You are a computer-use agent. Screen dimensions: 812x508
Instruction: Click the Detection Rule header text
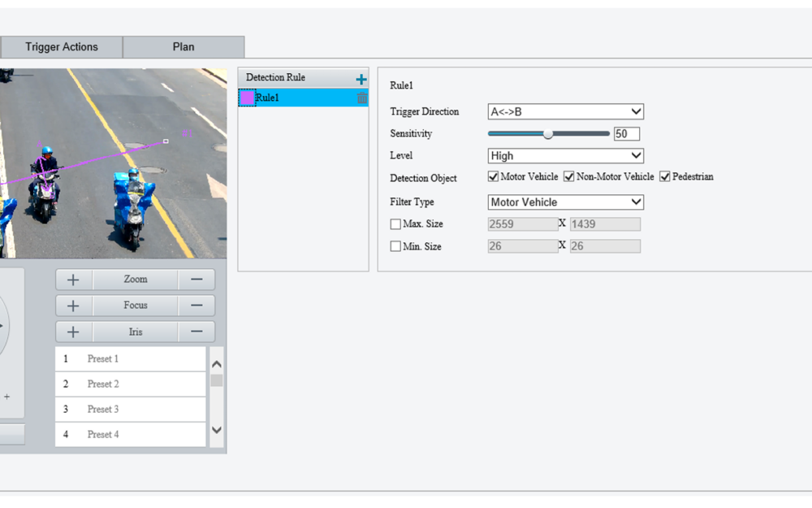tap(275, 77)
